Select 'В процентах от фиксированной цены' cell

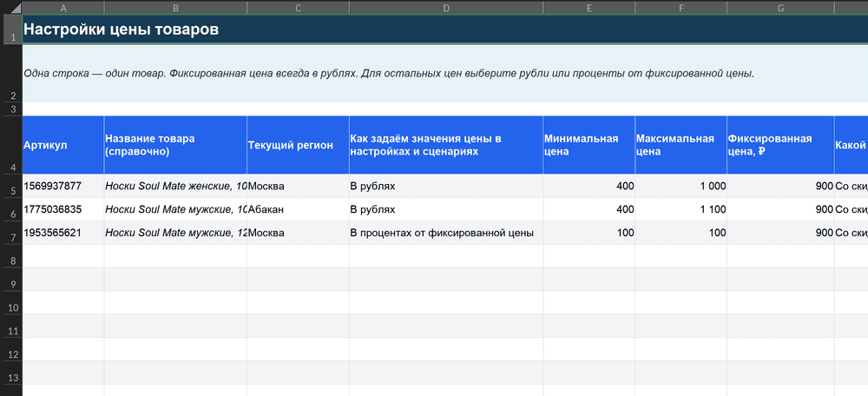(446, 233)
